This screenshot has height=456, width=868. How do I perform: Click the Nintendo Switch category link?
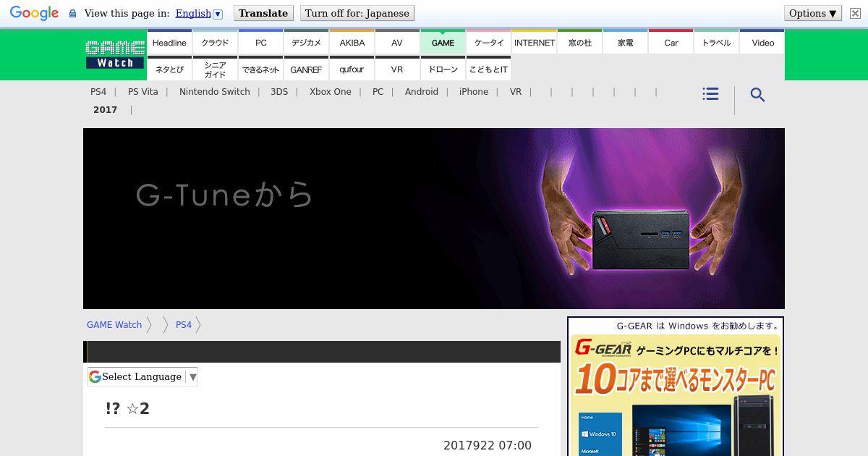[x=215, y=92]
